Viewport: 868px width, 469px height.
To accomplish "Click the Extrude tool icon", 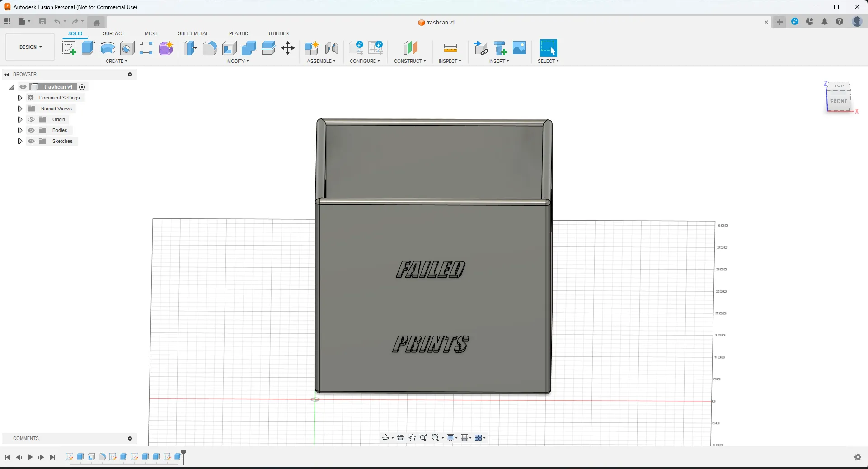I will point(88,48).
